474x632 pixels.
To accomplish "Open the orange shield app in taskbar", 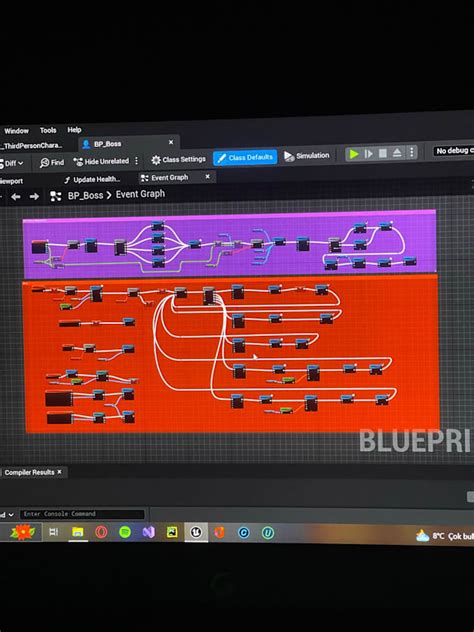I will tap(220, 532).
